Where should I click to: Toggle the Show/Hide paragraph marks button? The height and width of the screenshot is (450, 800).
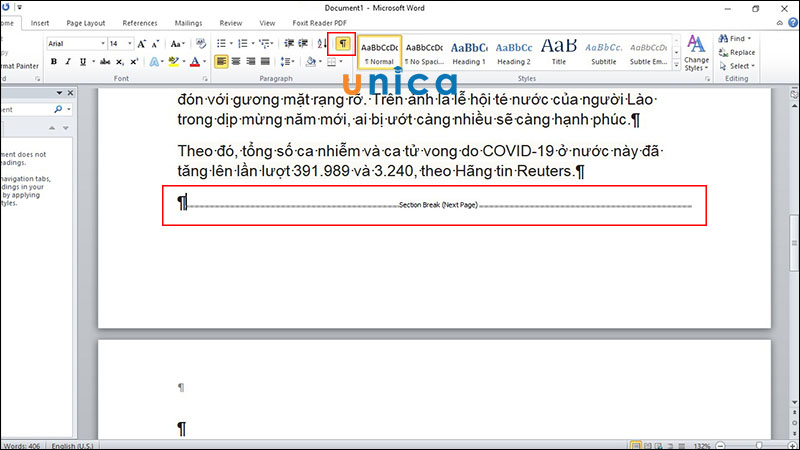(342, 44)
